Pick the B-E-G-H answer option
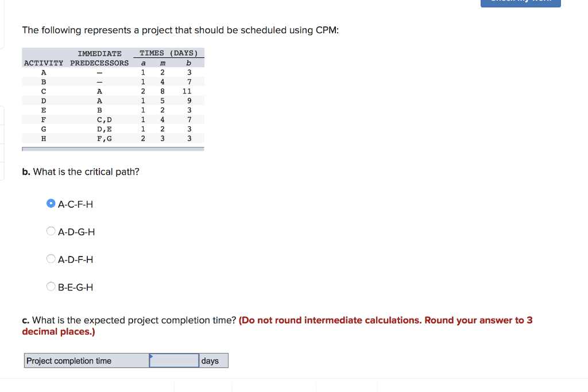The width and height of the screenshot is (588, 392). (x=51, y=286)
